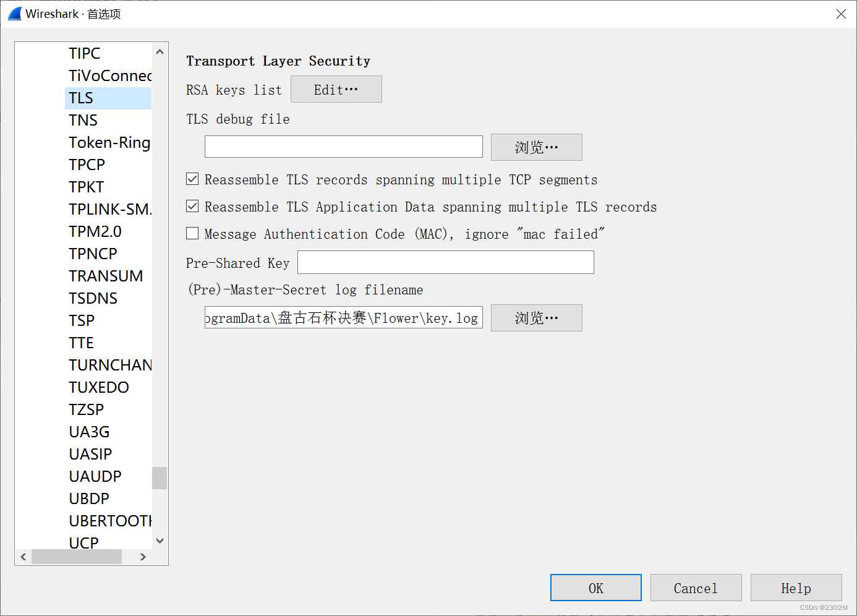Enable ignore "mac failed" checkbox
Viewport: 857px width, 616px height.
pyautogui.click(x=192, y=234)
